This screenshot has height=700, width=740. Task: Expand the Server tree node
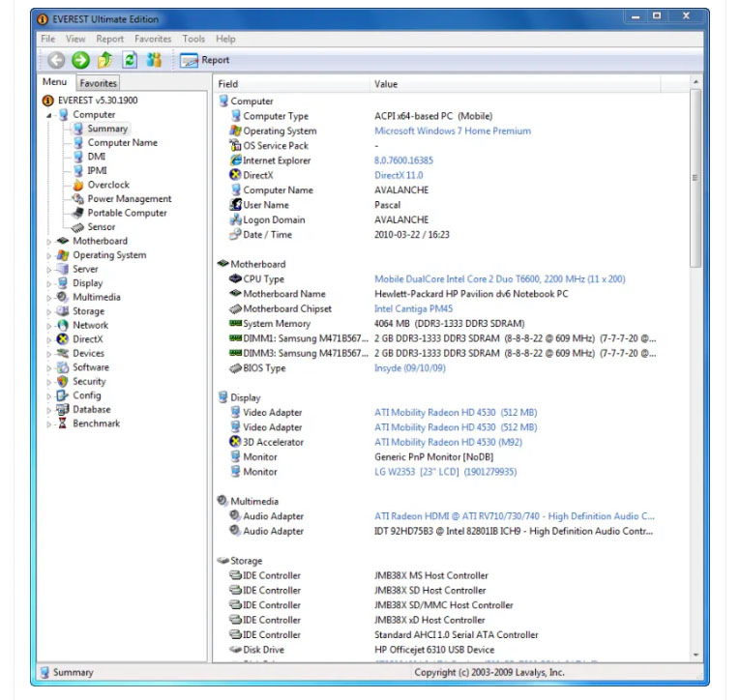(x=48, y=270)
